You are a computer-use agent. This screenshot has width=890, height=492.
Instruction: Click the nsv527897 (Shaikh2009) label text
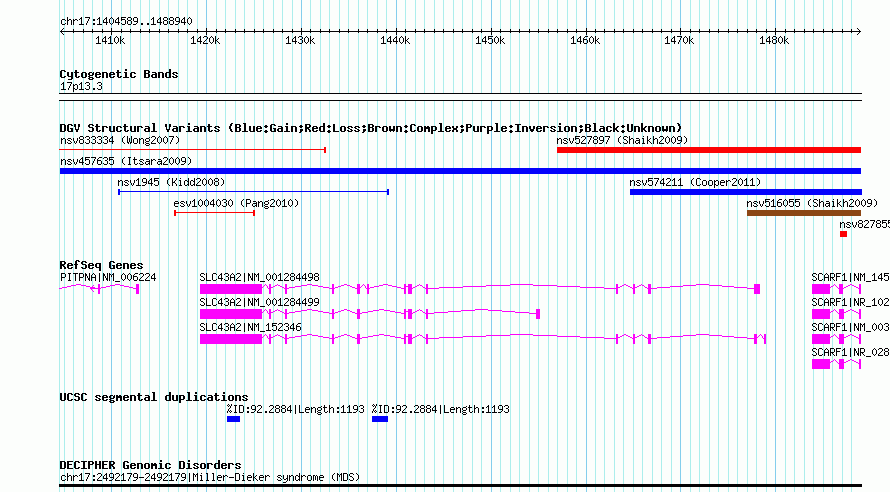tap(622, 140)
